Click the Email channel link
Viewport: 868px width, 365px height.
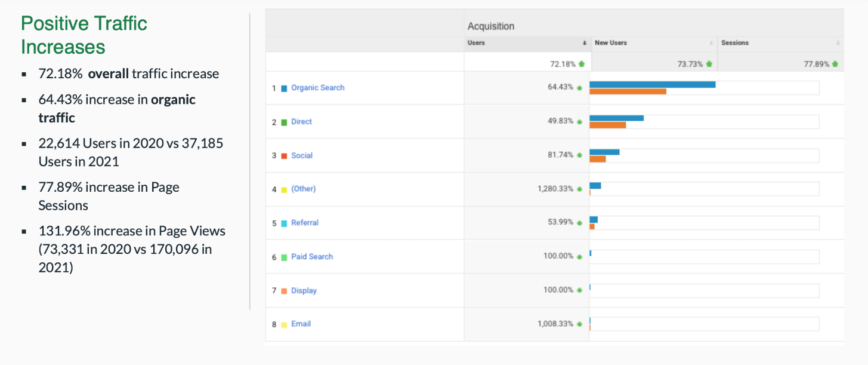[301, 324]
